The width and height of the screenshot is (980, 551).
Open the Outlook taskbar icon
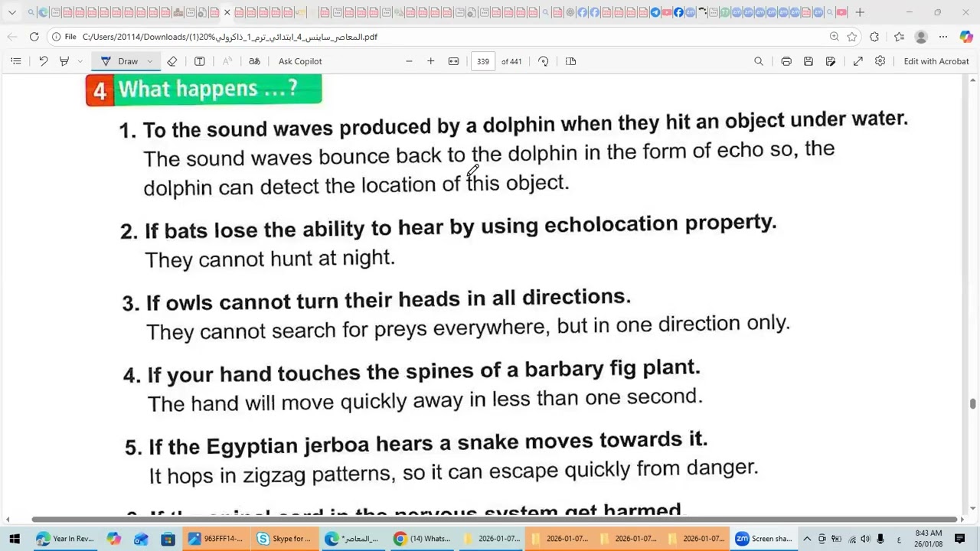[x=141, y=539]
